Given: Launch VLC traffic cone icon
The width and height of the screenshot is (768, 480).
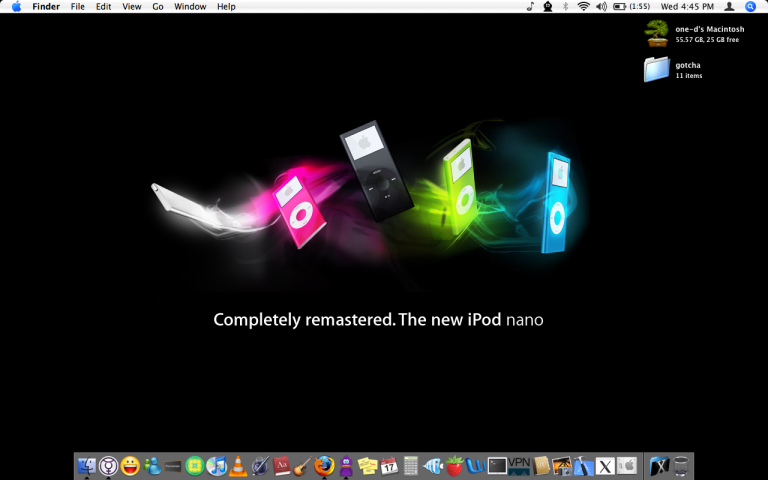Looking at the screenshot, I should click(238, 466).
